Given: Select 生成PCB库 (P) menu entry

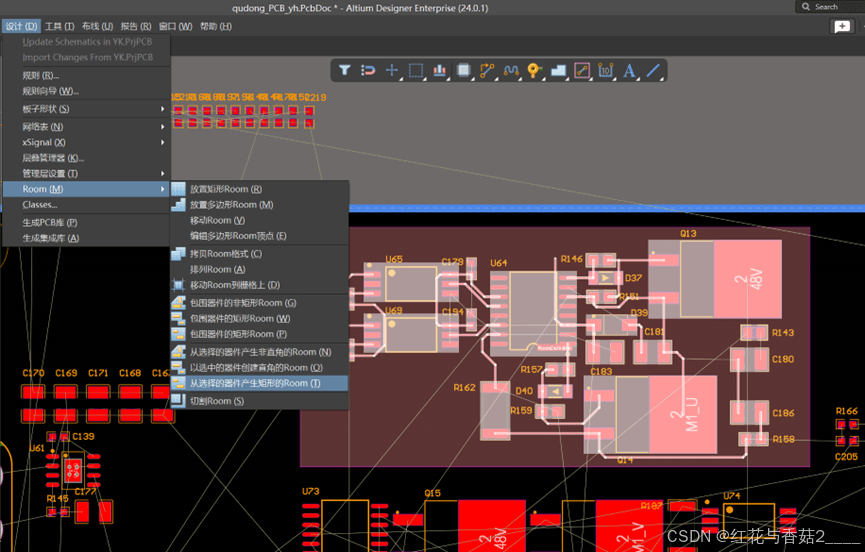Looking at the screenshot, I should (x=87, y=223).
